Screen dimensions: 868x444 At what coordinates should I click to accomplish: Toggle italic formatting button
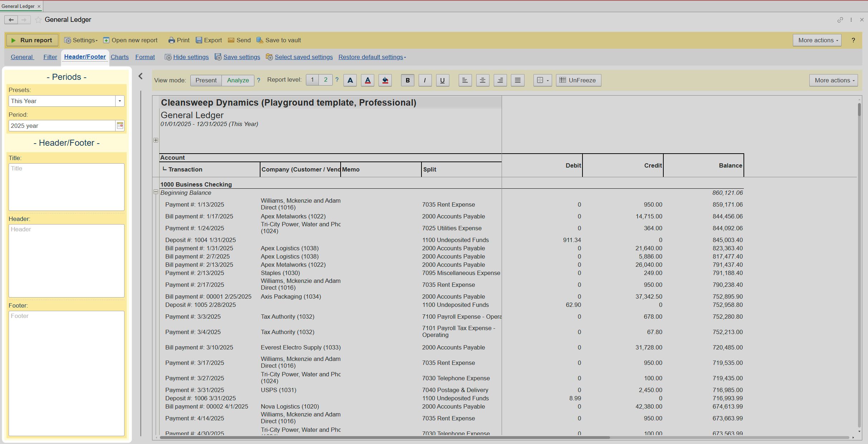pyautogui.click(x=425, y=80)
